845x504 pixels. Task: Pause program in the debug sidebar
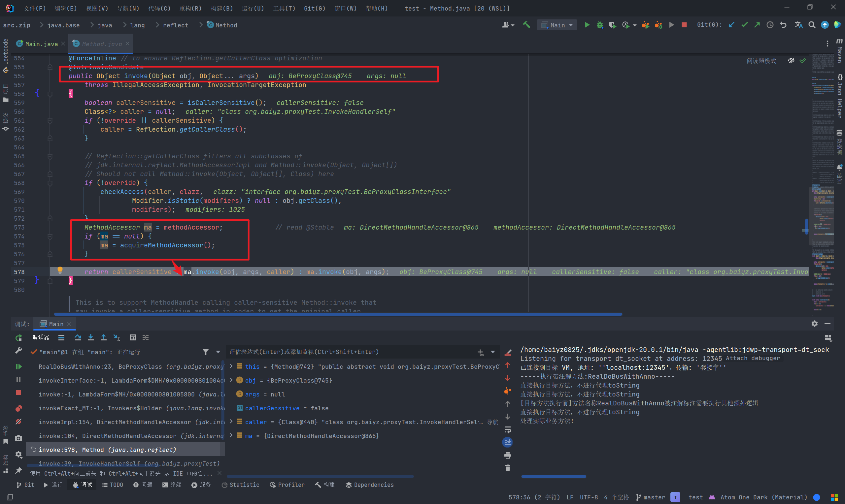tap(19, 379)
